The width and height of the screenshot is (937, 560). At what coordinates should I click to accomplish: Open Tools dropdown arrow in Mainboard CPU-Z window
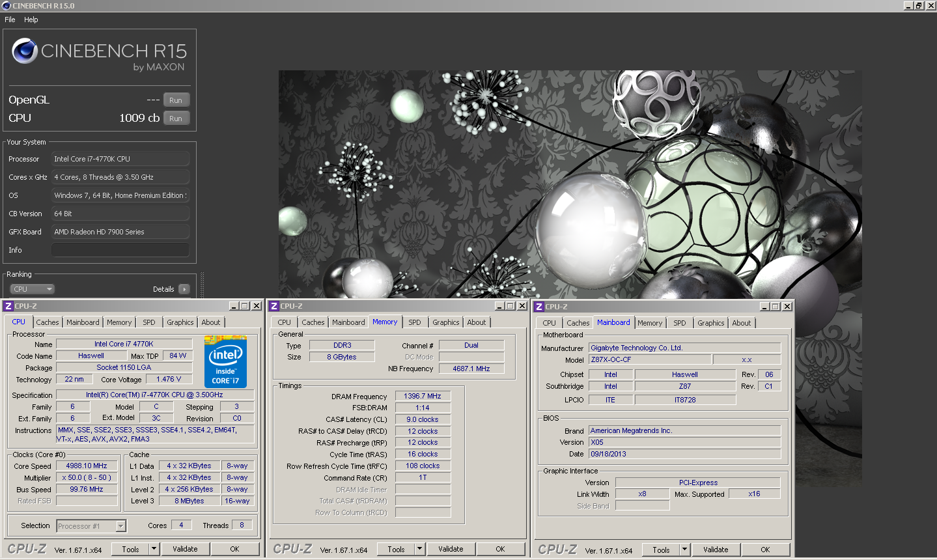click(x=685, y=550)
